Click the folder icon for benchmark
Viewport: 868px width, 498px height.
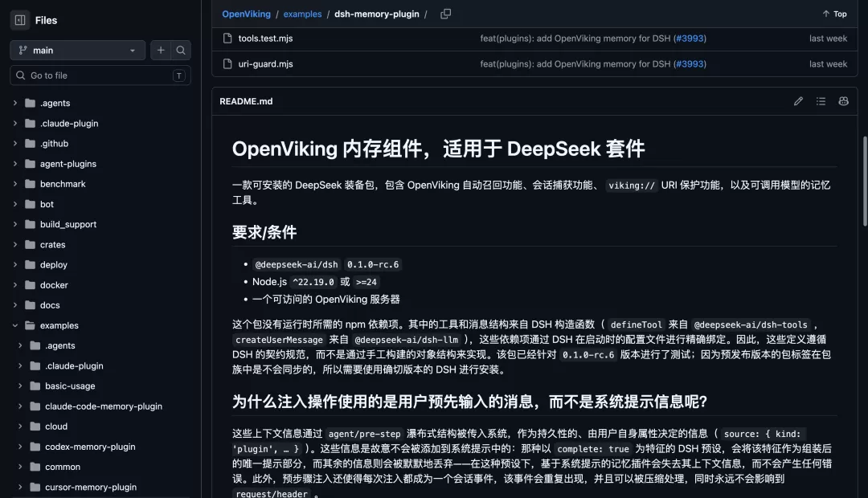point(30,184)
